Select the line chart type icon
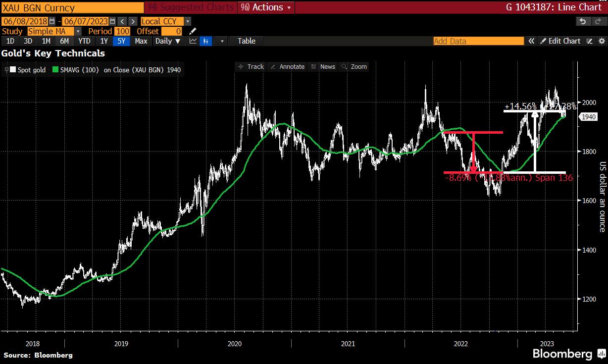The width and height of the screenshot is (608, 364). (193, 41)
